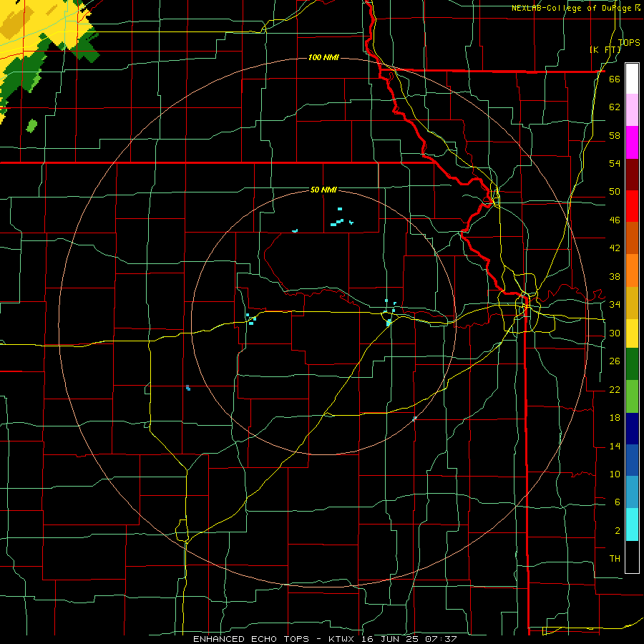Click the small blue echo outside the 50 NMI ring
This screenshot has height=644, width=644.
[x=188, y=388]
